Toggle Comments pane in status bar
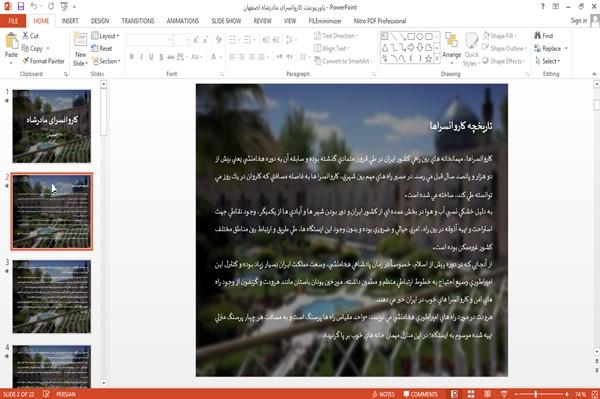Viewport: 600px width, 399px height. point(421,394)
